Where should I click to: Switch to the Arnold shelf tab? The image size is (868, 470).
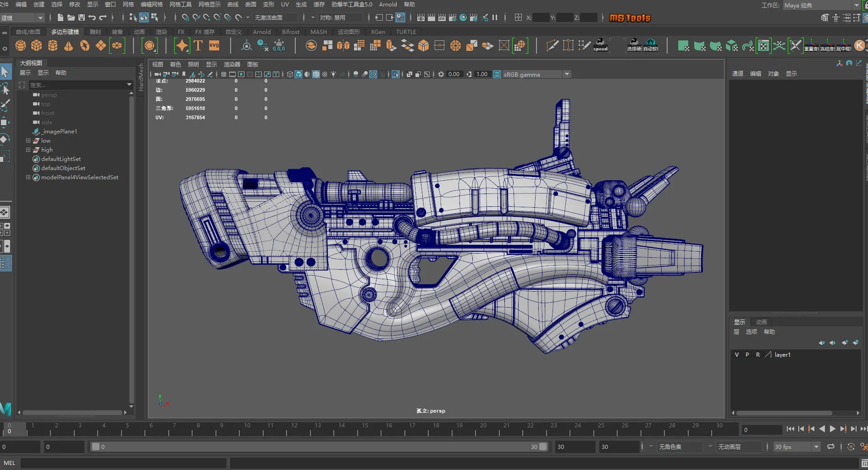pos(261,32)
